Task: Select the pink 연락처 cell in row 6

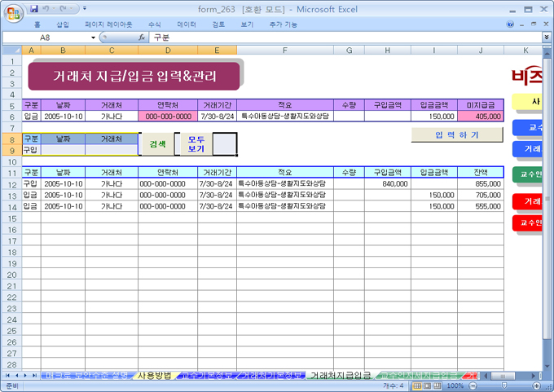Action: pyautogui.click(x=167, y=117)
